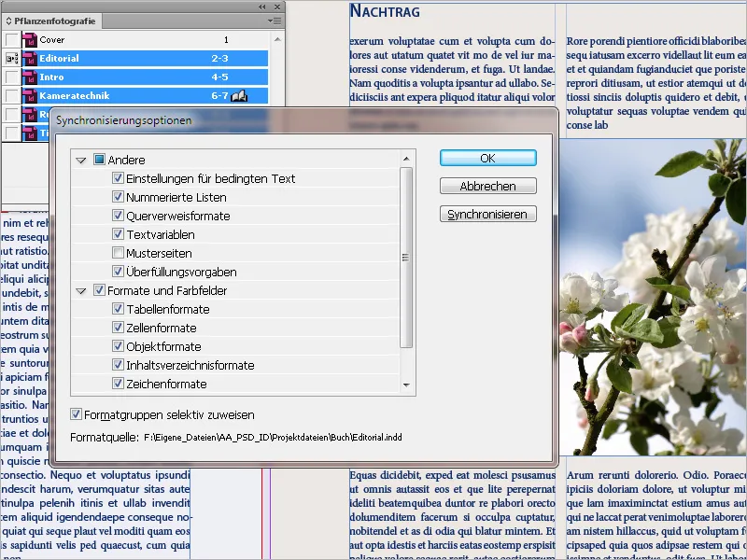Click the open-document icon beside Kameratechnik
The height and width of the screenshot is (560, 747).
pyautogui.click(x=239, y=96)
